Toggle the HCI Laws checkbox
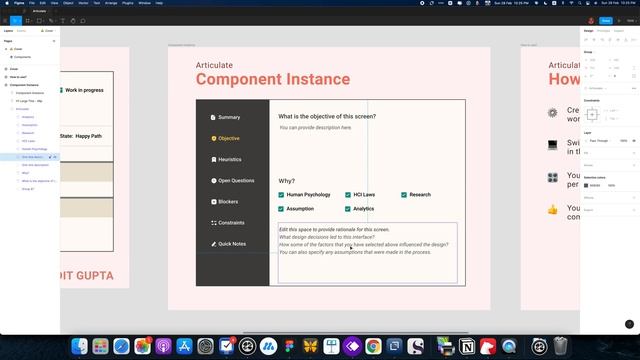Screen dimensions: 640x360 (x=348, y=195)
